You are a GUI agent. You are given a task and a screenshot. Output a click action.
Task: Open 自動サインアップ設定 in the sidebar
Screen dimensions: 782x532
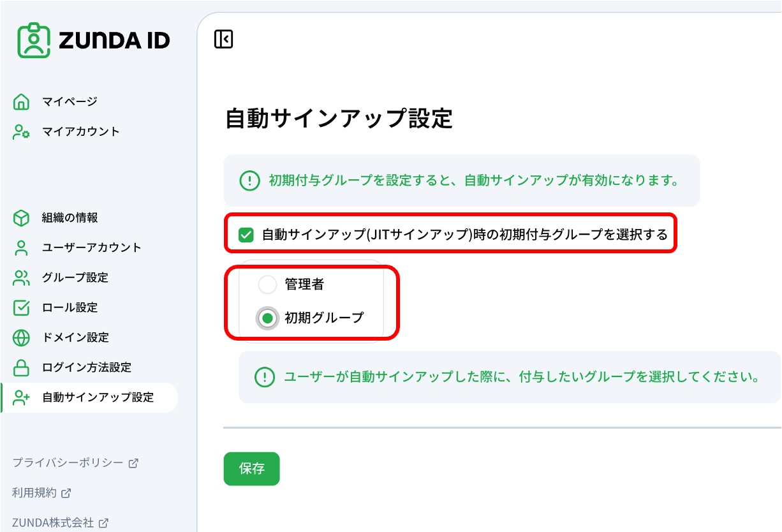coord(98,397)
